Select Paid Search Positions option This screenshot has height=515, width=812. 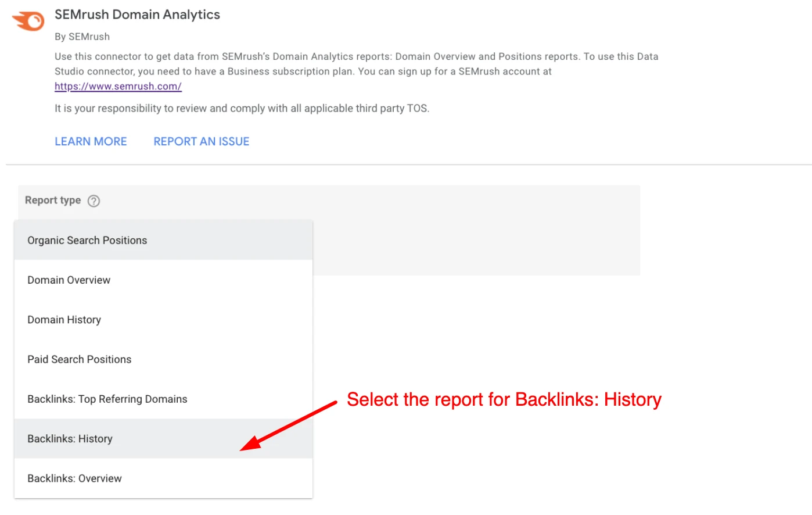[163, 359]
